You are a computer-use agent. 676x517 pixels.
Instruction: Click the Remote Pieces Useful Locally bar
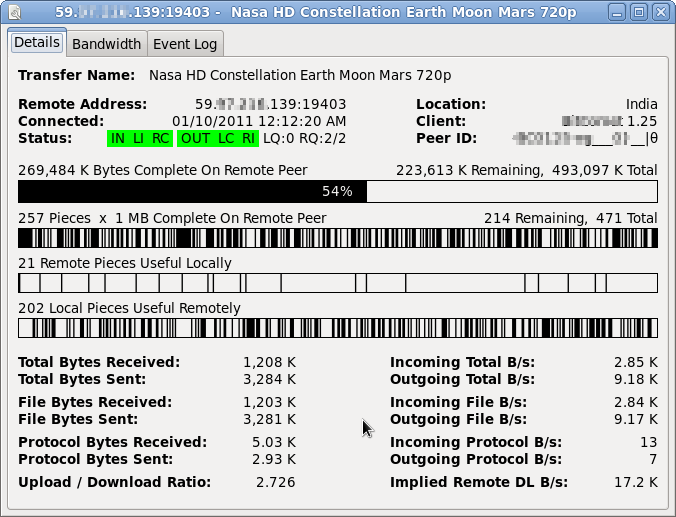338,283
